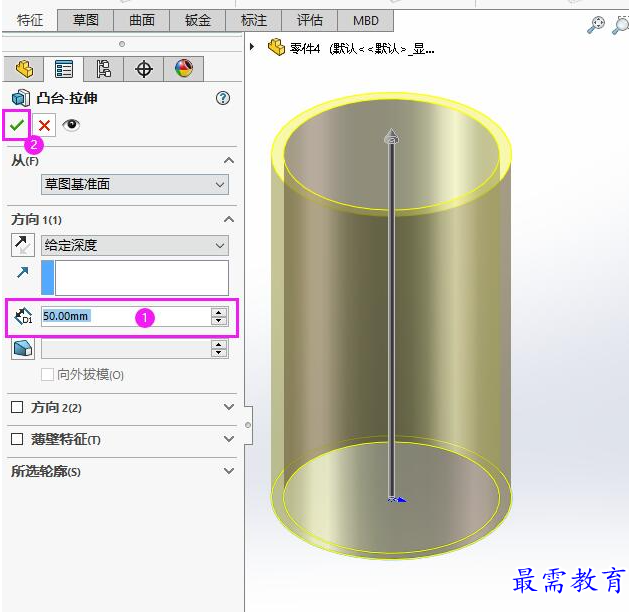Screen dimensions: 634x612
Task: Switch to the MBD ribbon tab
Action: (x=366, y=20)
